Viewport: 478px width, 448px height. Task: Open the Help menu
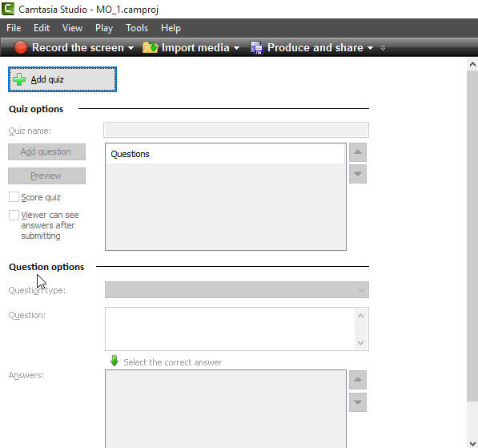click(171, 28)
